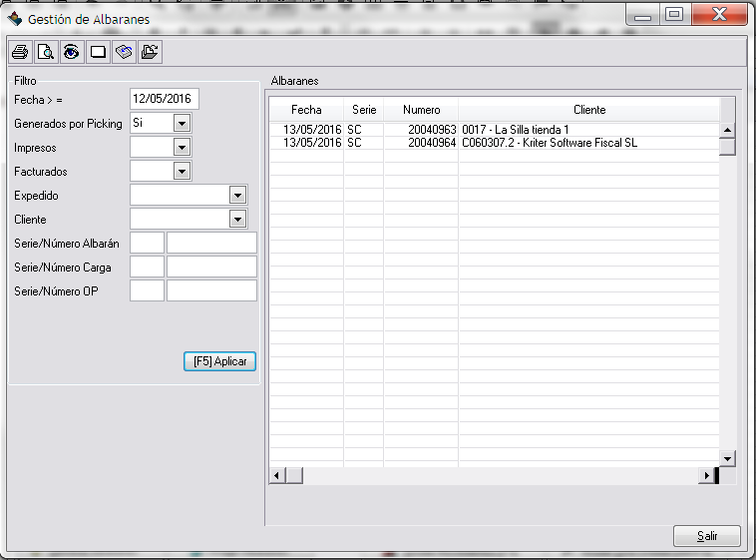Click the folder export icon in the toolbar
The image size is (756, 560).
[150, 52]
